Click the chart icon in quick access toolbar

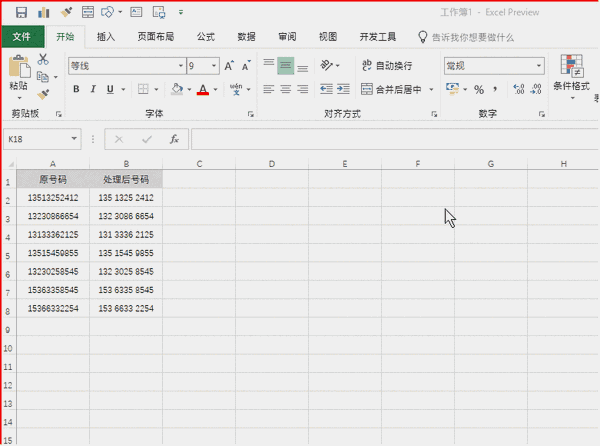click(x=44, y=13)
